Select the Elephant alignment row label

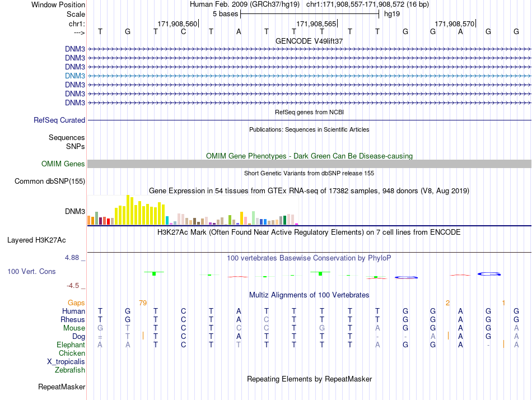(x=71, y=345)
